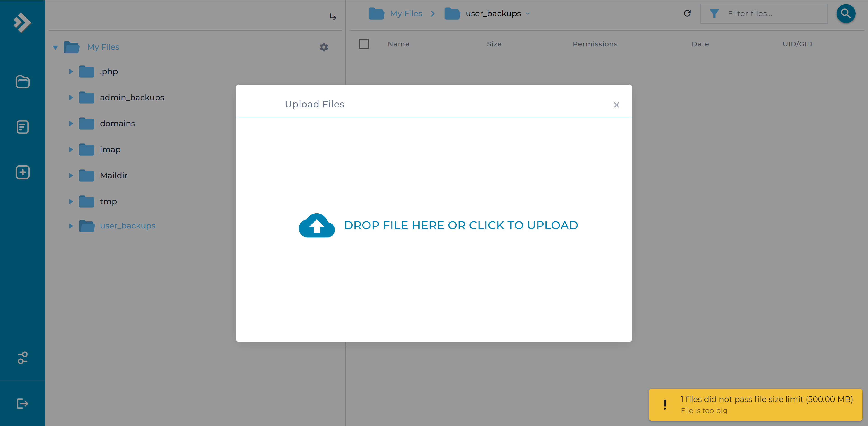Click the My Files root folder icon
This screenshot has height=426, width=868.
71,47
